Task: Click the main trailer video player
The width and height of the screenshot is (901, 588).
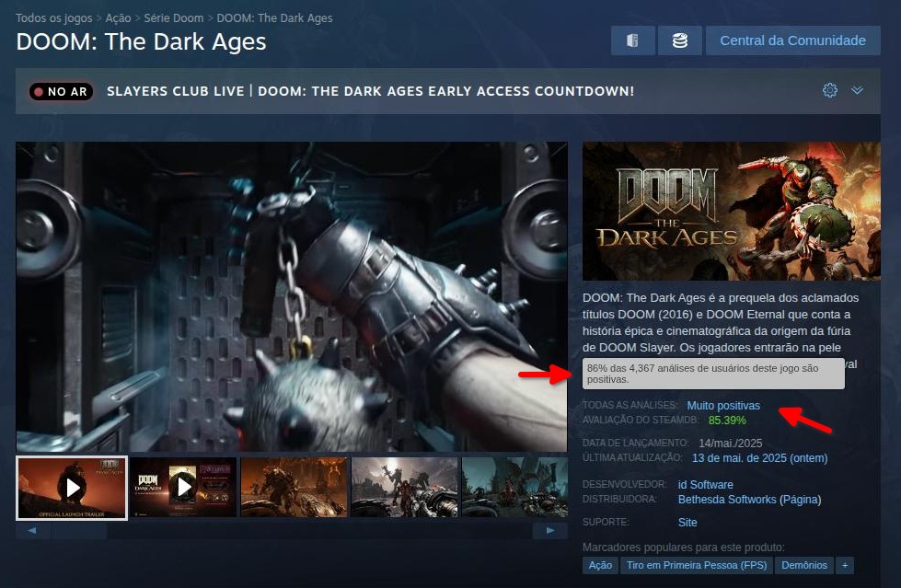Action: [292, 296]
